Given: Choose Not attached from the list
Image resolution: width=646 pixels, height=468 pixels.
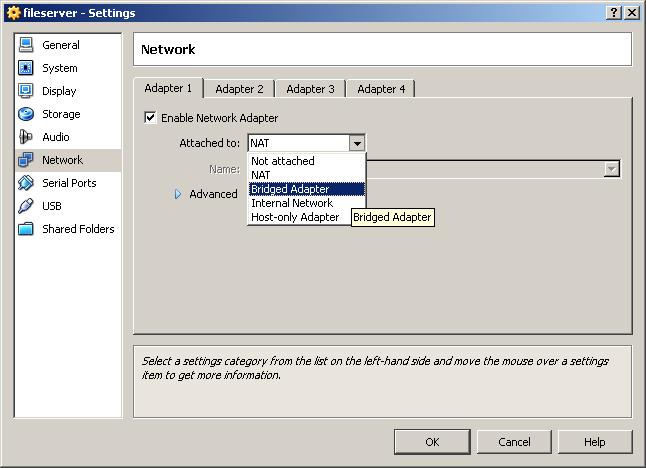Looking at the screenshot, I should pyautogui.click(x=307, y=161).
